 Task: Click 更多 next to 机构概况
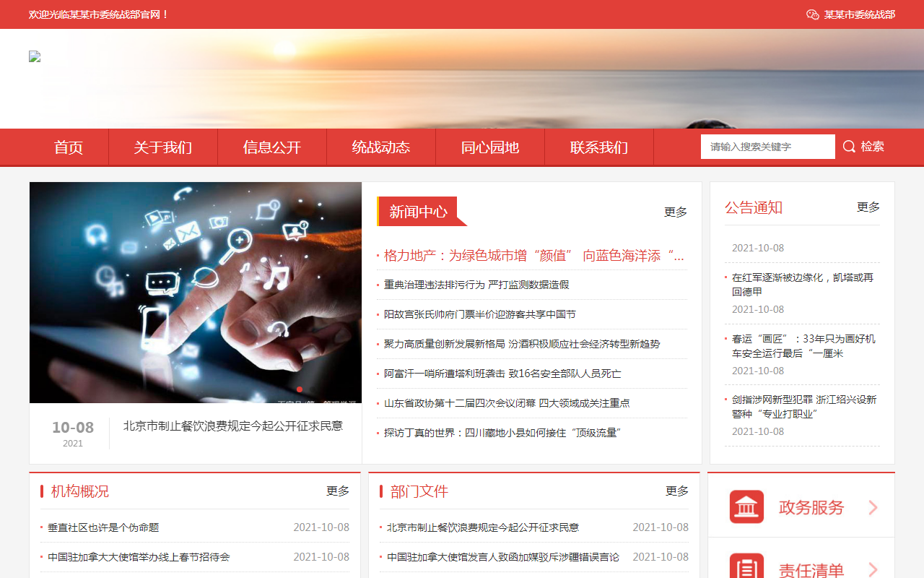(338, 491)
